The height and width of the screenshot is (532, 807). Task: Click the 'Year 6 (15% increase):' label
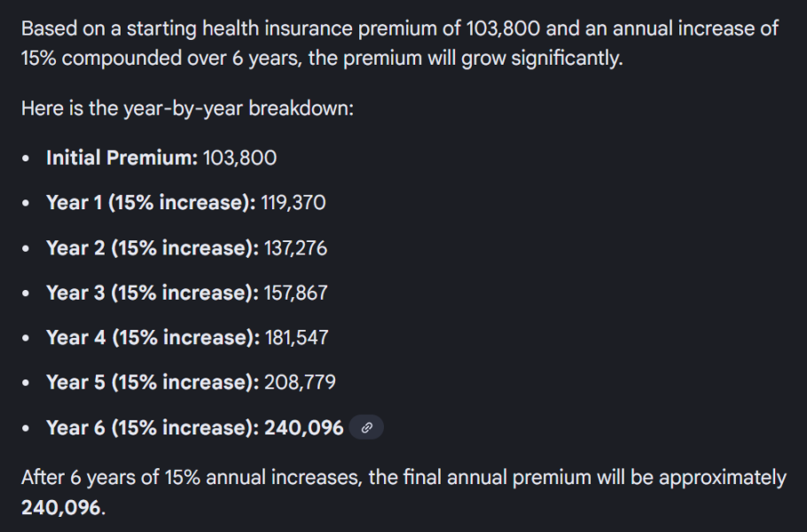152,427
